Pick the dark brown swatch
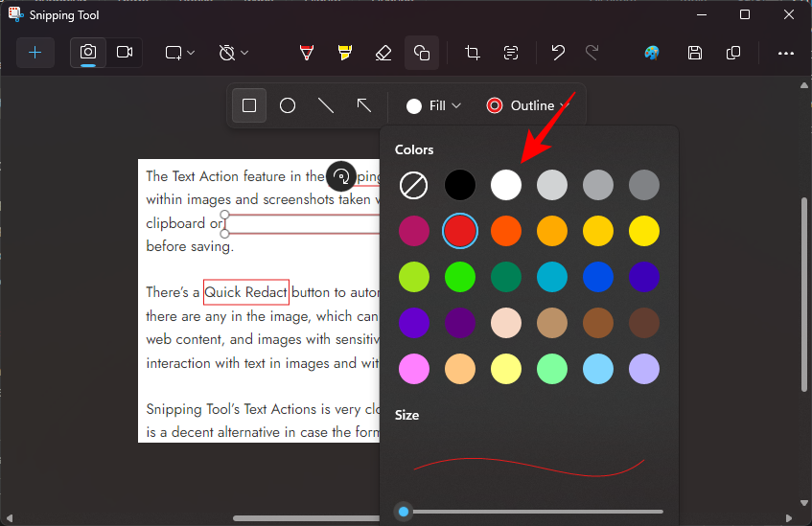This screenshot has height=526, width=812. (x=644, y=323)
